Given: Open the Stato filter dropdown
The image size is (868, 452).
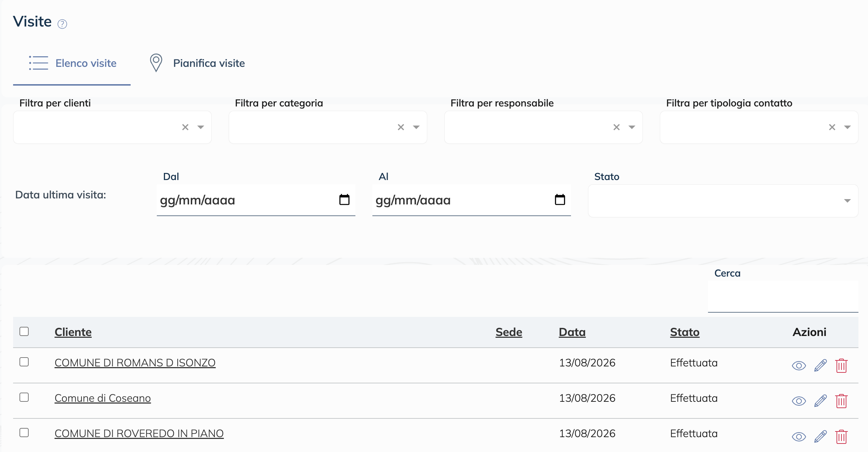Looking at the screenshot, I should pyautogui.click(x=723, y=201).
